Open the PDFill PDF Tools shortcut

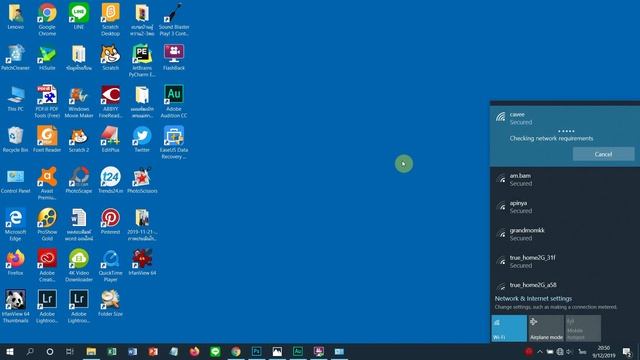tap(47, 102)
